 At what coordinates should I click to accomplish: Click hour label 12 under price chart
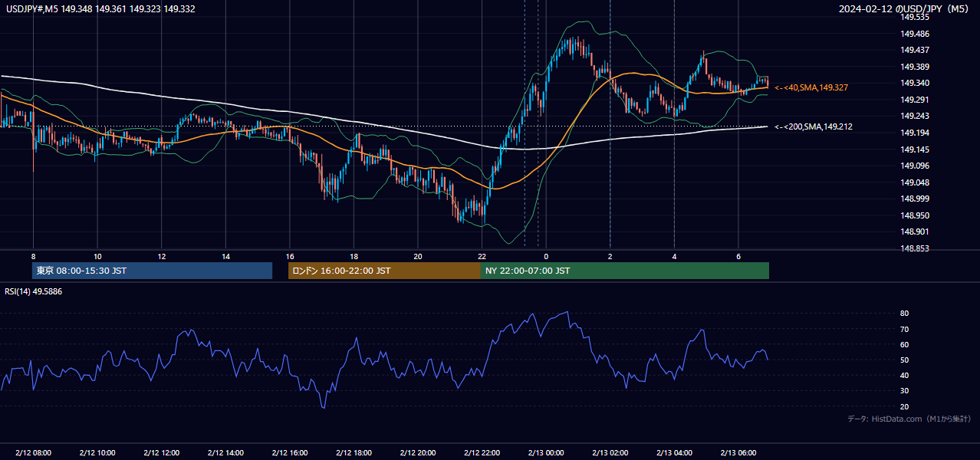pos(161,256)
